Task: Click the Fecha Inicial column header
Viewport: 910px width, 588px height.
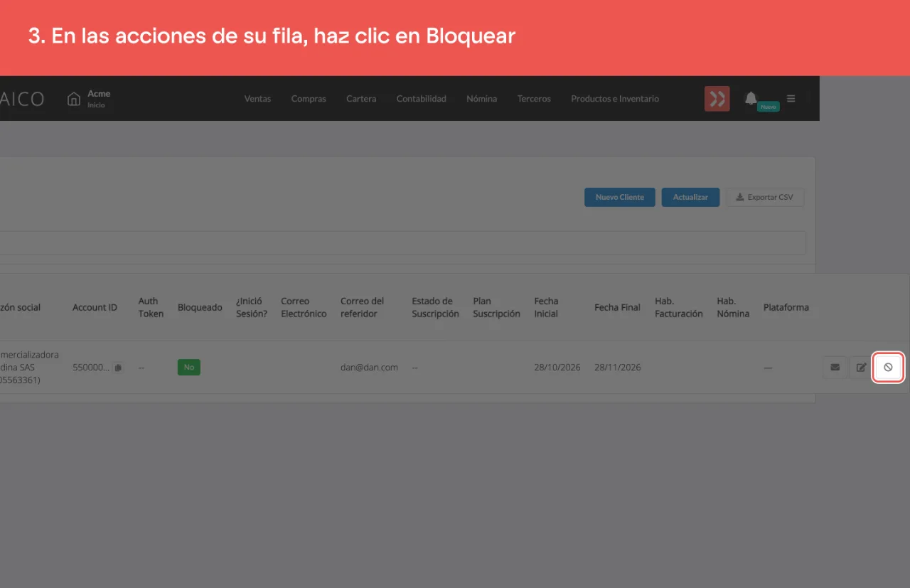Action: point(546,307)
